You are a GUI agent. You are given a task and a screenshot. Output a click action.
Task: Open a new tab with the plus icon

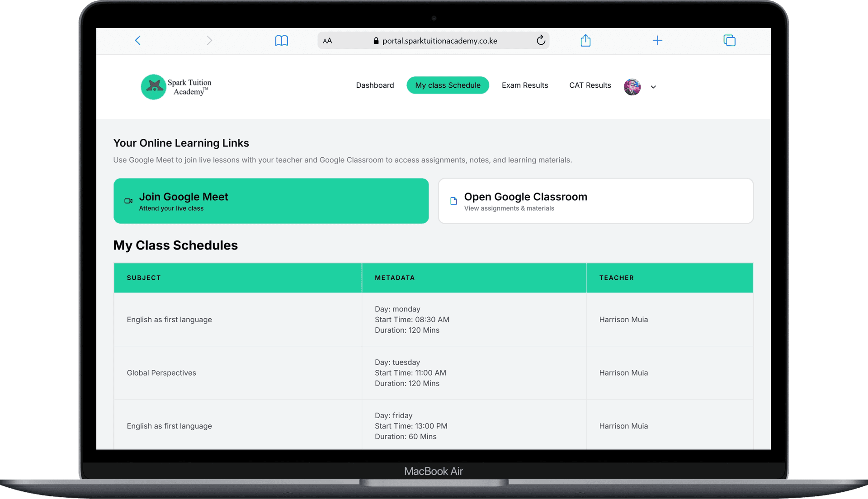pyautogui.click(x=657, y=41)
